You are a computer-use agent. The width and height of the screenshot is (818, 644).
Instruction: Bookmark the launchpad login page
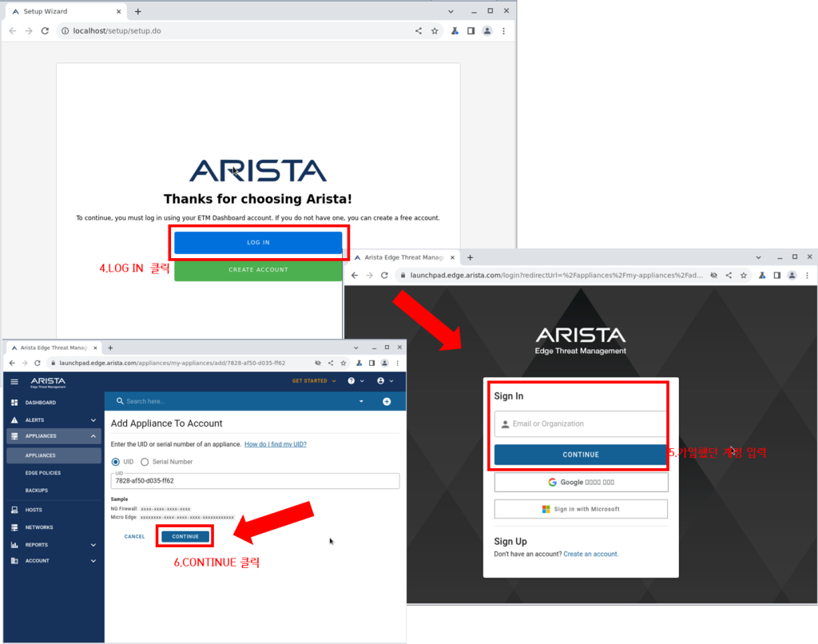[744, 275]
